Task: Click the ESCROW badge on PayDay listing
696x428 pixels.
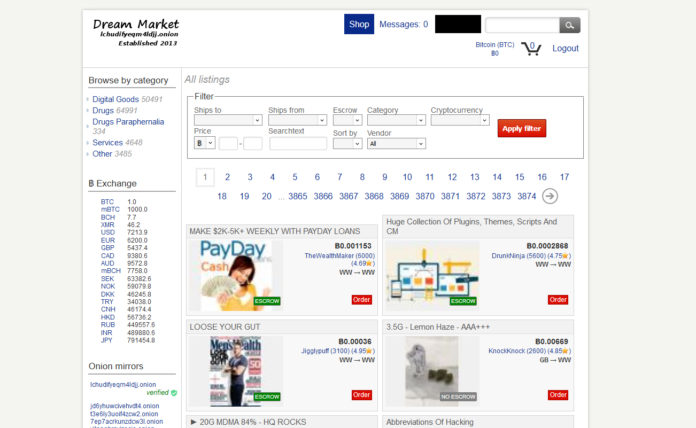Action: pos(267,301)
